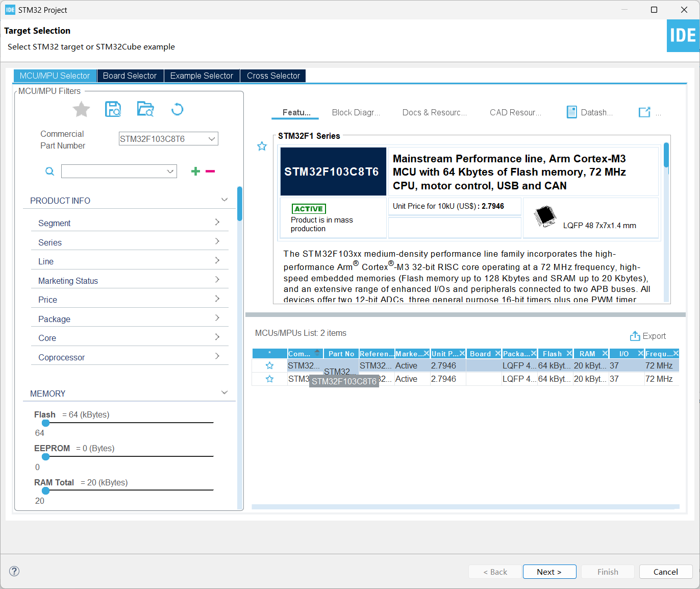Click the filters panel vertical scrollbar
Image resolution: width=700 pixels, height=589 pixels.
[240, 204]
